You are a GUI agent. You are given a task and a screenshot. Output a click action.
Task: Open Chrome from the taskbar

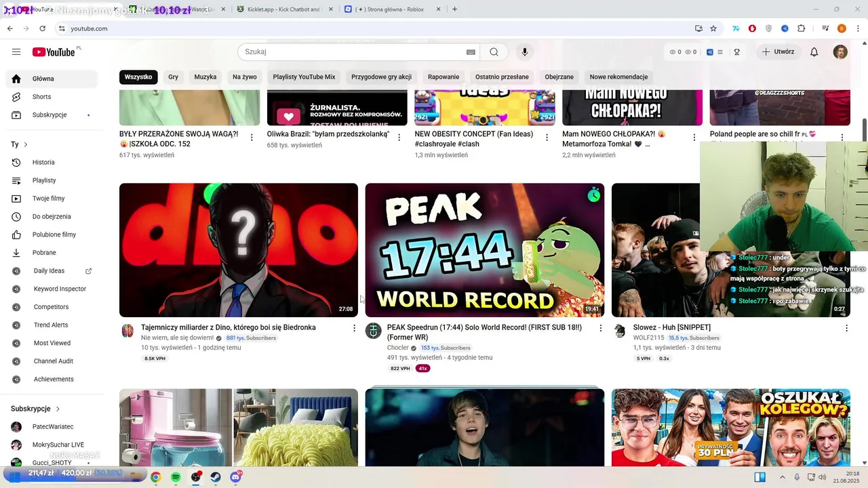click(x=155, y=477)
